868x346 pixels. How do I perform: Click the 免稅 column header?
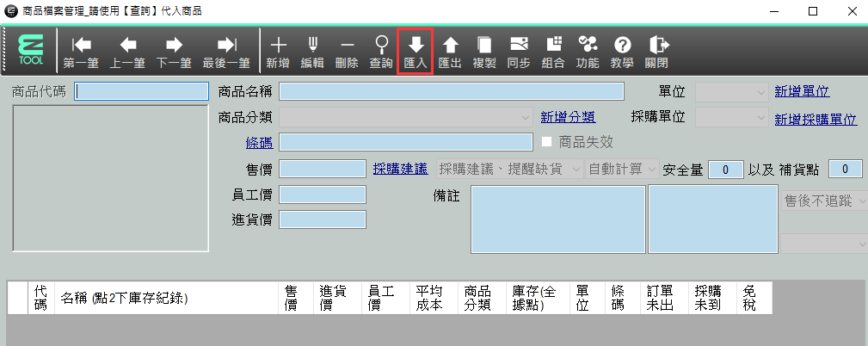754,298
